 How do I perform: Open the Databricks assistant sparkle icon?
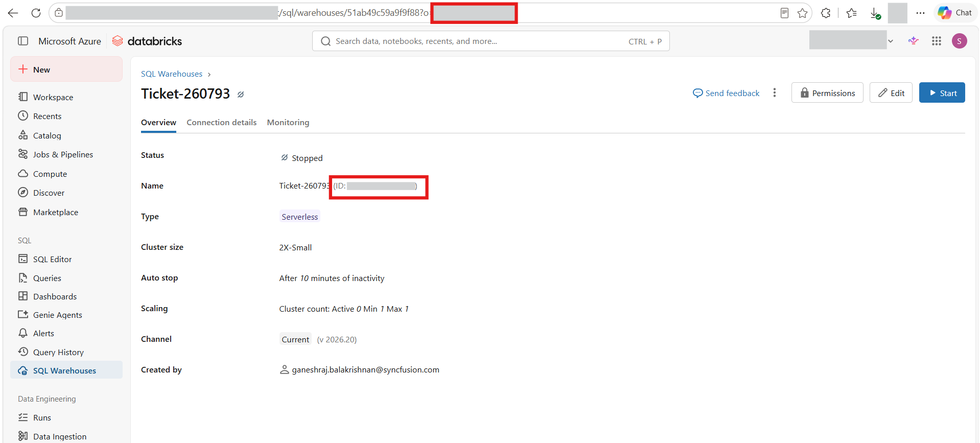(x=914, y=41)
